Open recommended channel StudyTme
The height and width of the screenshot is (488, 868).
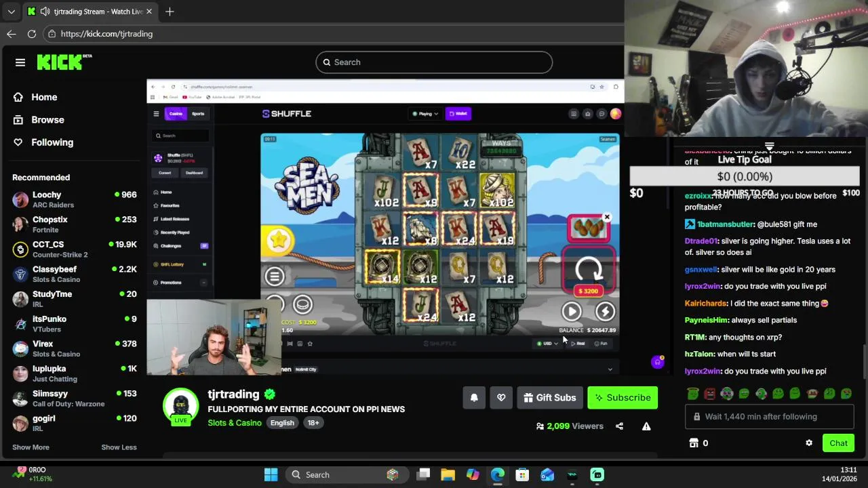(x=75, y=299)
